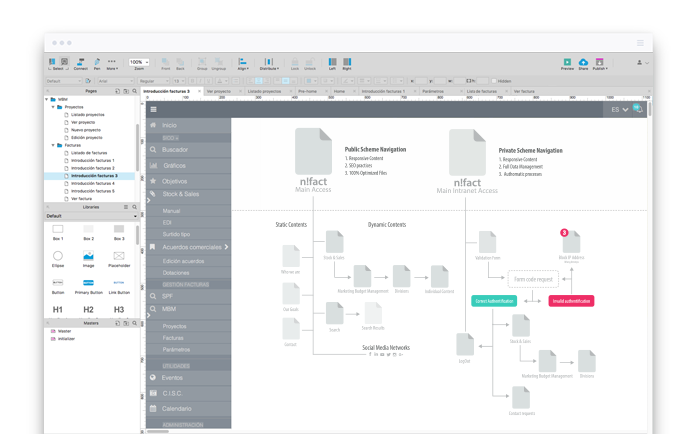Viewport: 700px width, 434px height.
Task: Click the x position field
Action: click(421, 81)
